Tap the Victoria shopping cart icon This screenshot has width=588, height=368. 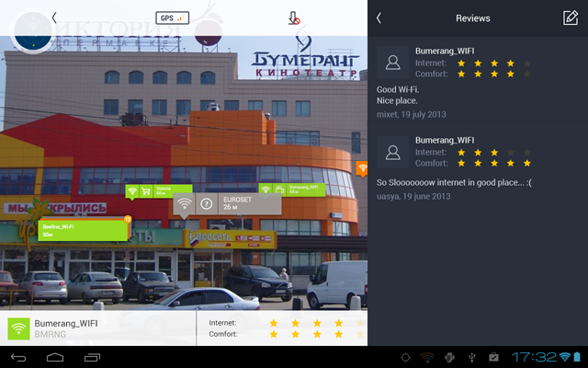146,191
